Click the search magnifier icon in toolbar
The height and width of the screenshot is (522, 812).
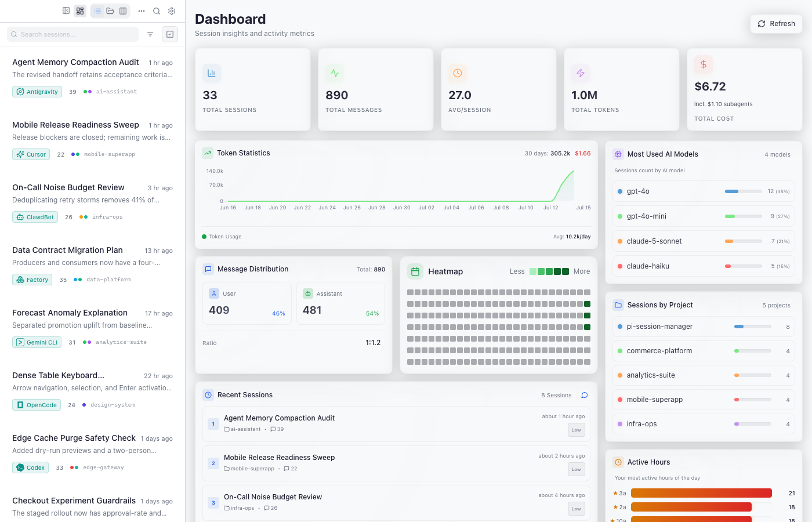[157, 10]
